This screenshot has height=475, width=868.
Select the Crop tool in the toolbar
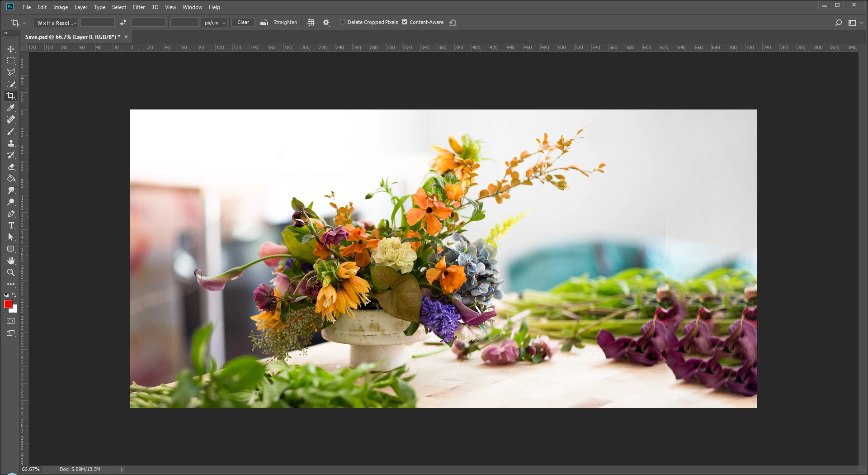11,96
